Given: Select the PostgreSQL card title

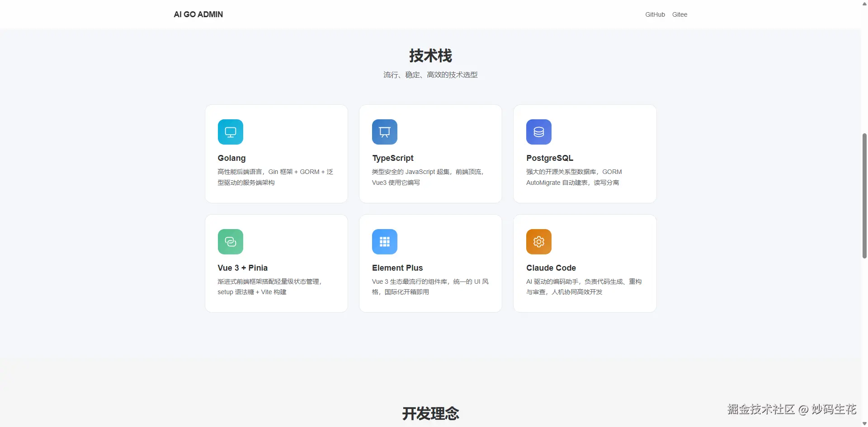Looking at the screenshot, I should 550,158.
